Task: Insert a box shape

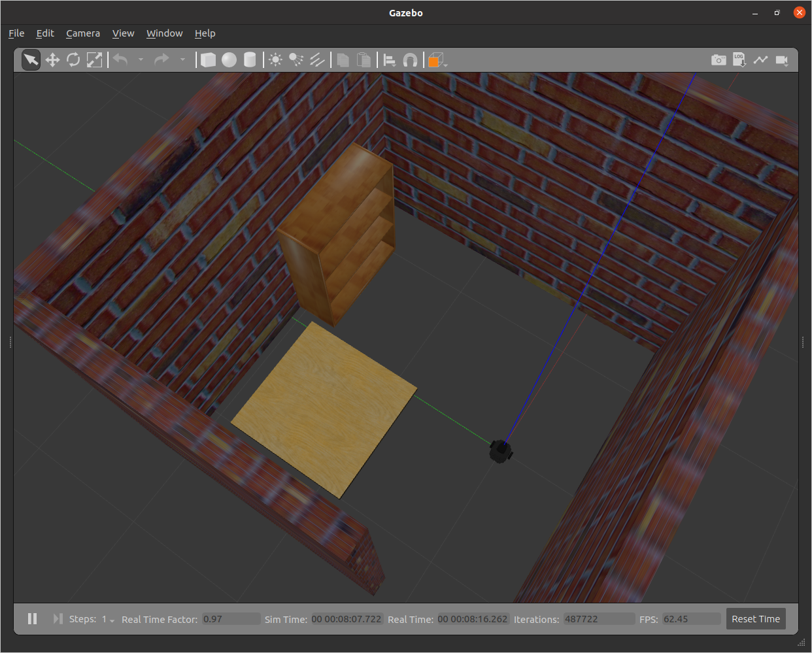Action: click(x=208, y=60)
